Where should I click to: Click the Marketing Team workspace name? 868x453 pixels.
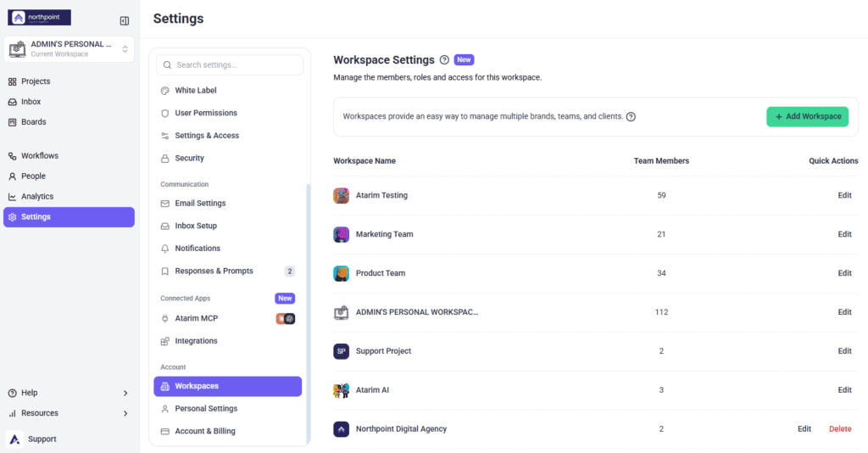pos(384,234)
